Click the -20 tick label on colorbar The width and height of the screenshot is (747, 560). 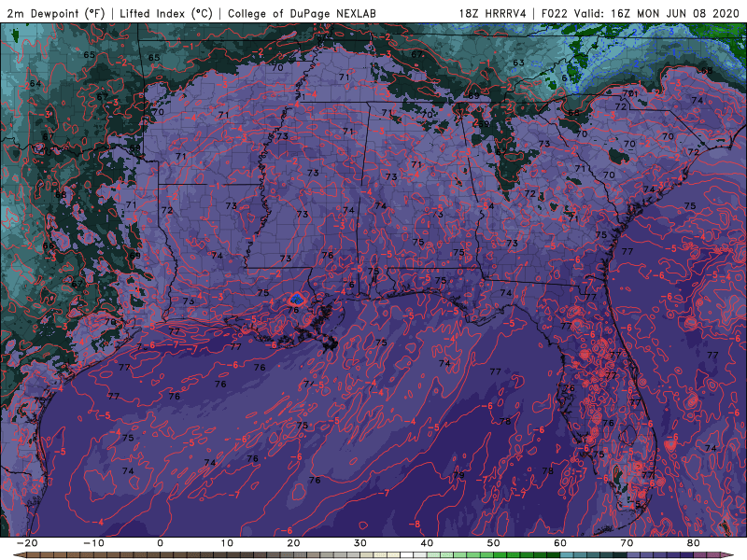27,543
